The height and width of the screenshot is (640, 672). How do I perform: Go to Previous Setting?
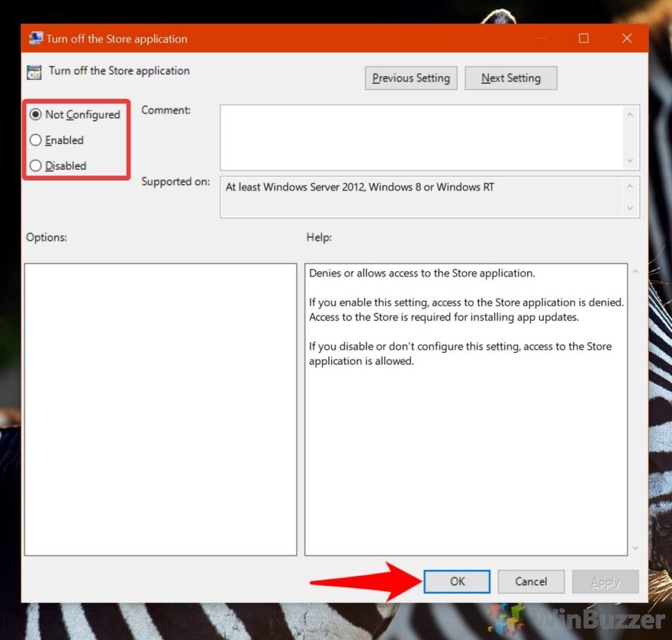pyautogui.click(x=411, y=78)
